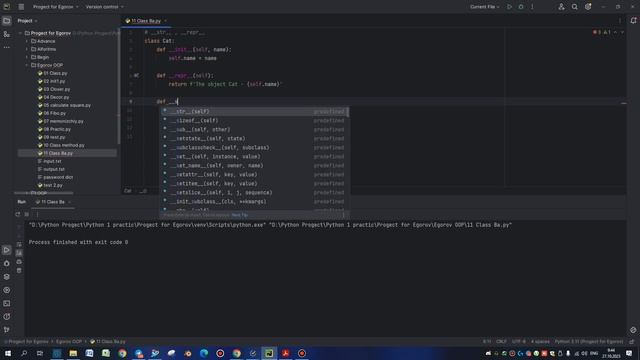
Task: Click the errors and warnings indicator
Action: [x=602, y=32]
